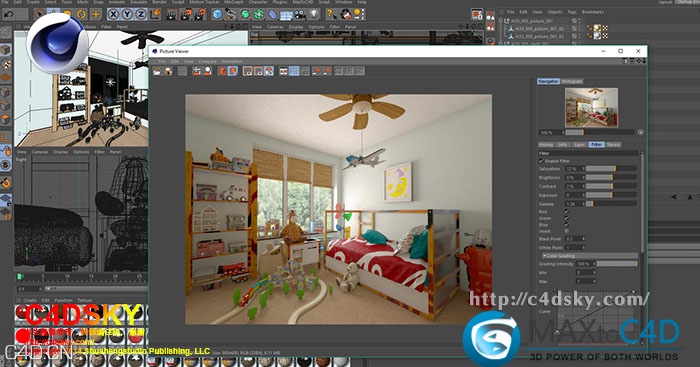Click the Render View clapperboard icon

(x=171, y=14)
